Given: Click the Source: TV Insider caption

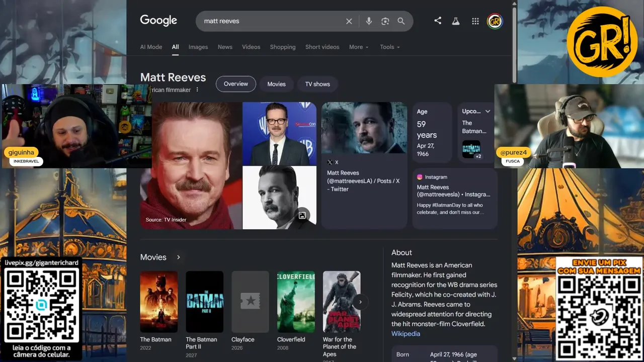Looking at the screenshot, I should 166,220.
